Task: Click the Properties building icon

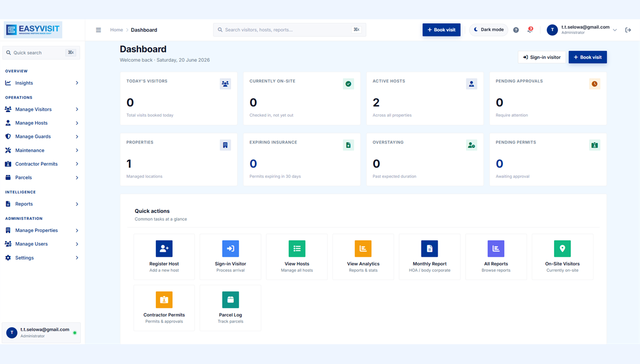Action: point(225,145)
